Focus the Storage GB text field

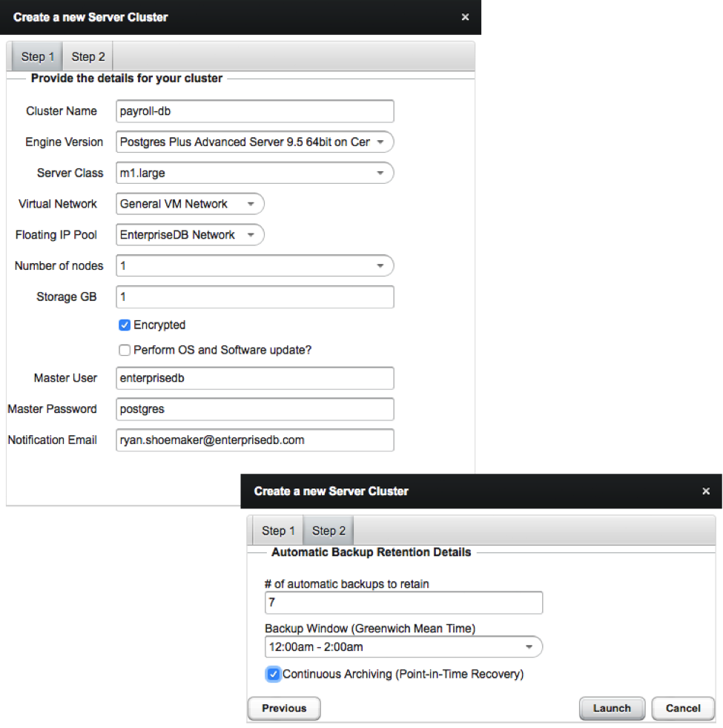click(254, 297)
